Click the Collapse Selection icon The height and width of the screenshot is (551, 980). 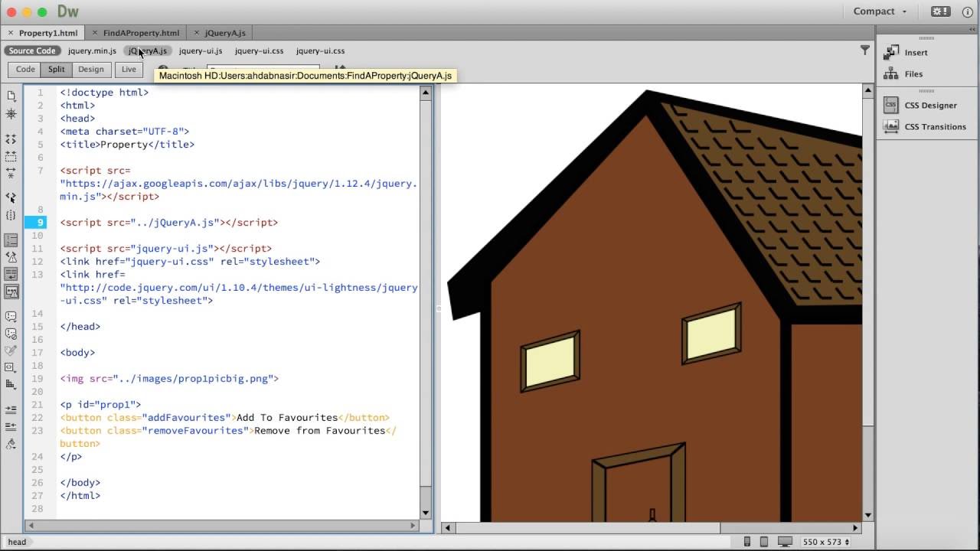[11, 156]
